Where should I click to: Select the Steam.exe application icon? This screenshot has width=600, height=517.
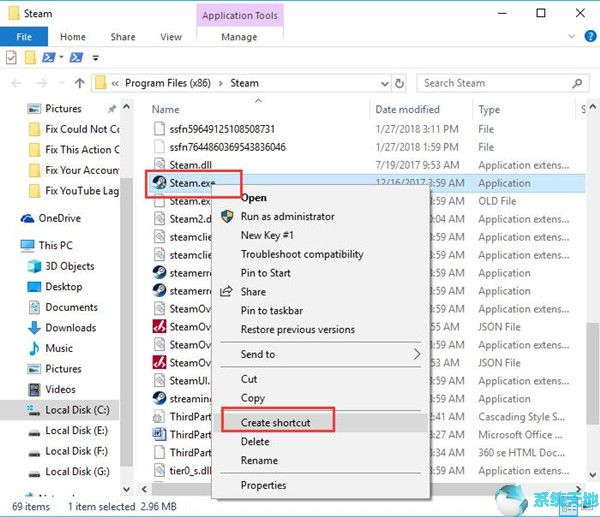click(159, 183)
